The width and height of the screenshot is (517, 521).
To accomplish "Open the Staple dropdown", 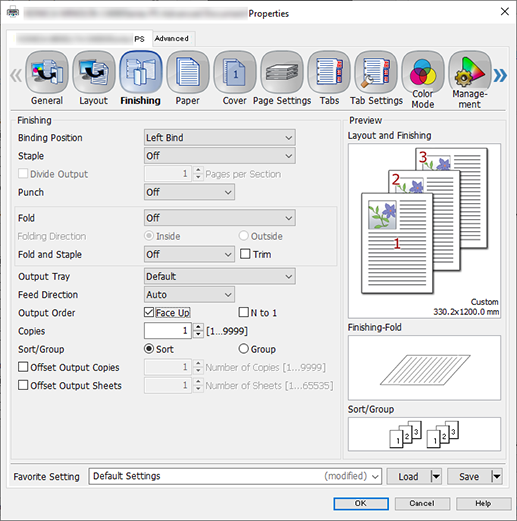I will [x=220, y=156].
